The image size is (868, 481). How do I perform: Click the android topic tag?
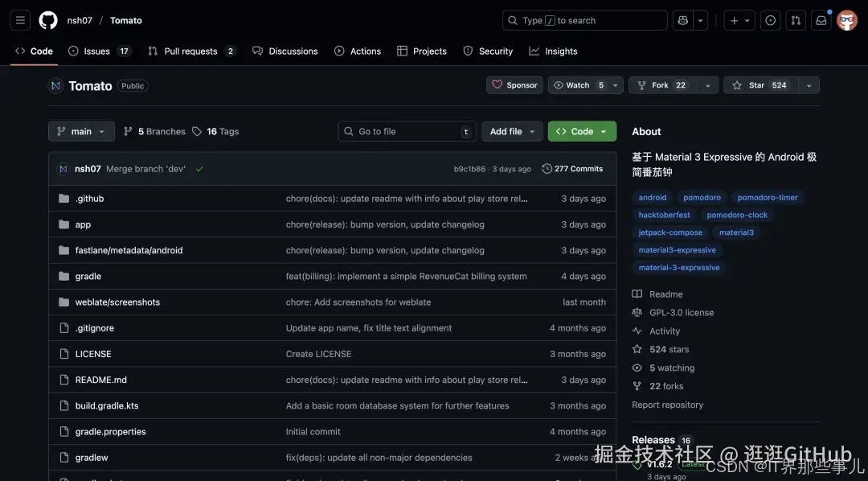[653, 197]
